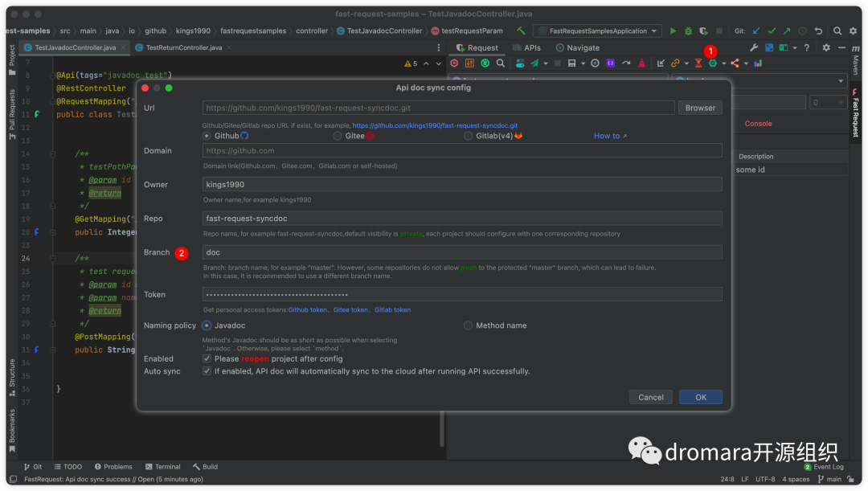Open the Terminal tool window

pos(162,467)
